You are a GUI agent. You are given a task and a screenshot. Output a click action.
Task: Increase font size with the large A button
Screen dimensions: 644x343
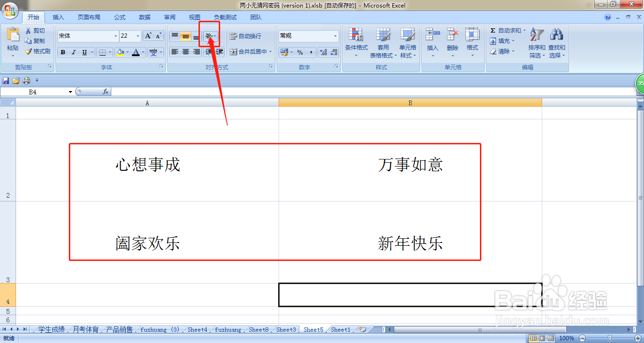[149, 36]
